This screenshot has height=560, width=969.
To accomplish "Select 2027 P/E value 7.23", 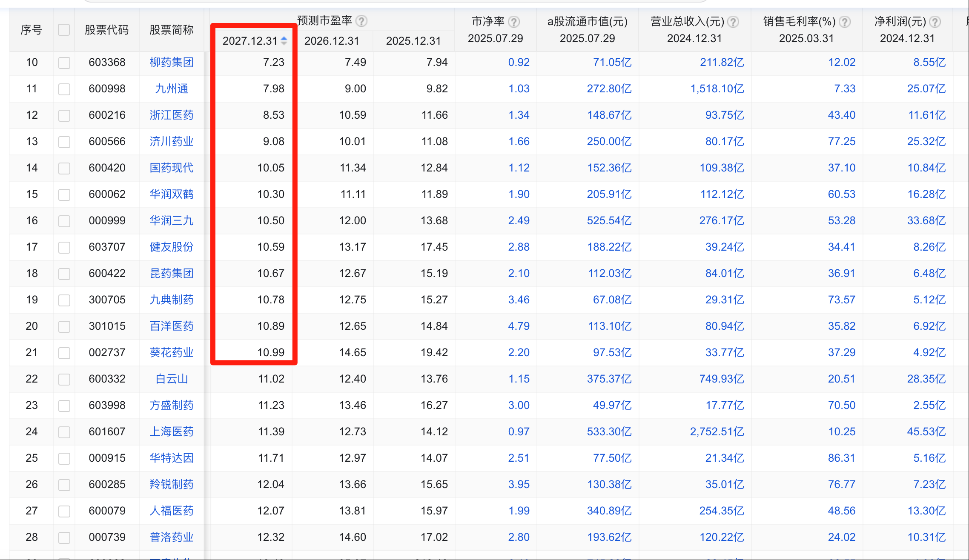I will [x=273, y=62].
